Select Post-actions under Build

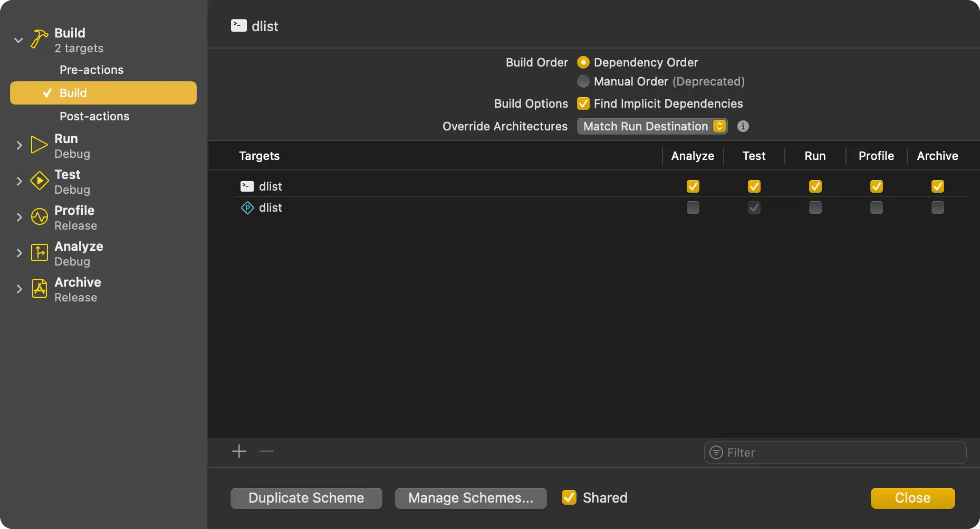(94, 116)
